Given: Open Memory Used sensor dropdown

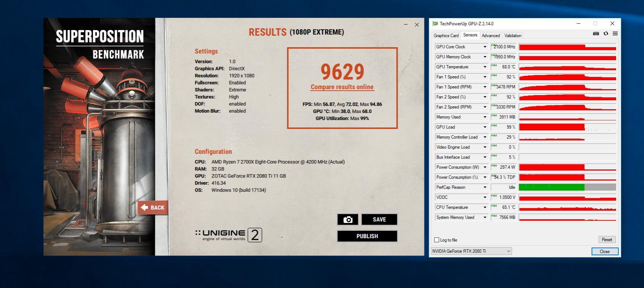Looking at the screenshot, I should pyautogui.click(x=485, y=117).
